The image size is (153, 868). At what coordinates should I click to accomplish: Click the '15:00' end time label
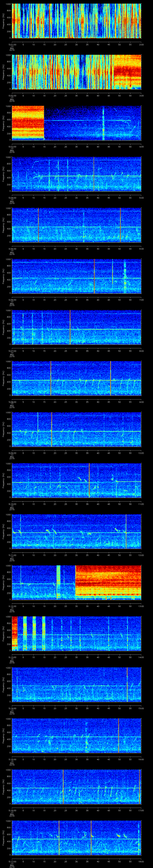pyautogui.click(x=141, y=708)
